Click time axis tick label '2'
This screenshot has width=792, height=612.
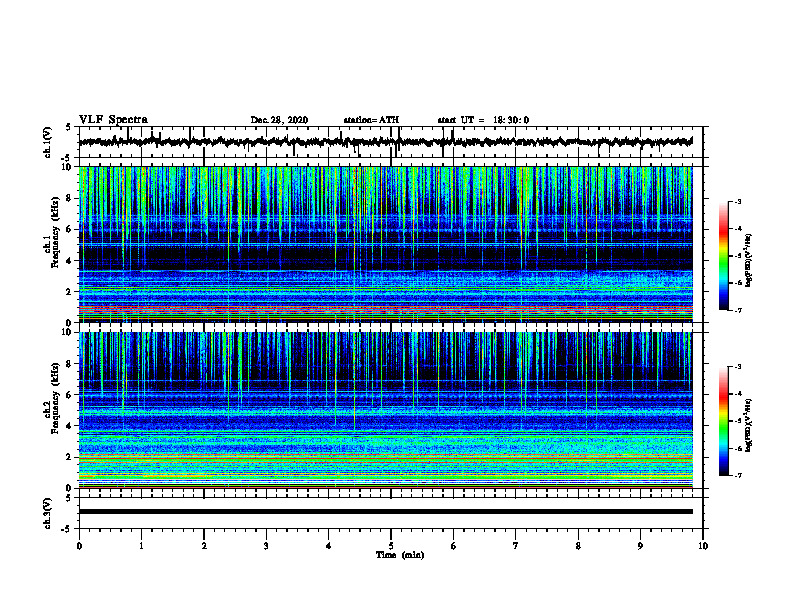click(x=204, y=546)
